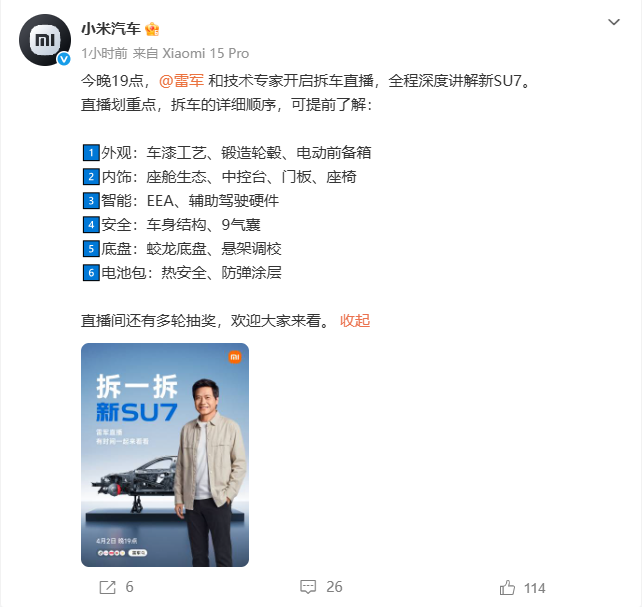
Task: Click the blue verified badge on the avatar
Action: (x=63, y=59)
